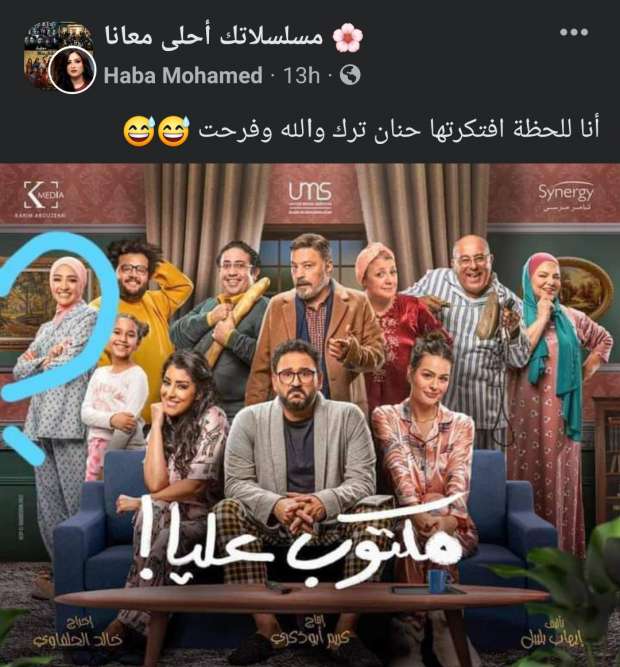Click the director credit خالد الحلفاوي

point(77,634)
